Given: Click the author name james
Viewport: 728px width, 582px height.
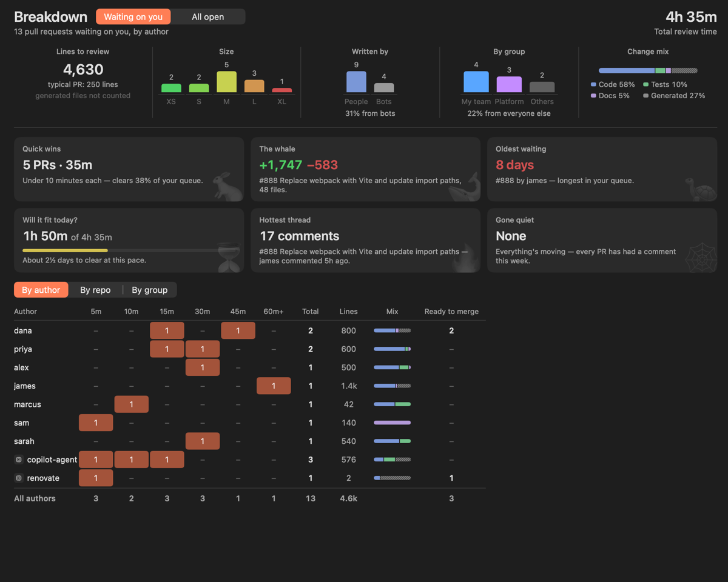Looking at the screenshot, I should point(25,386).
